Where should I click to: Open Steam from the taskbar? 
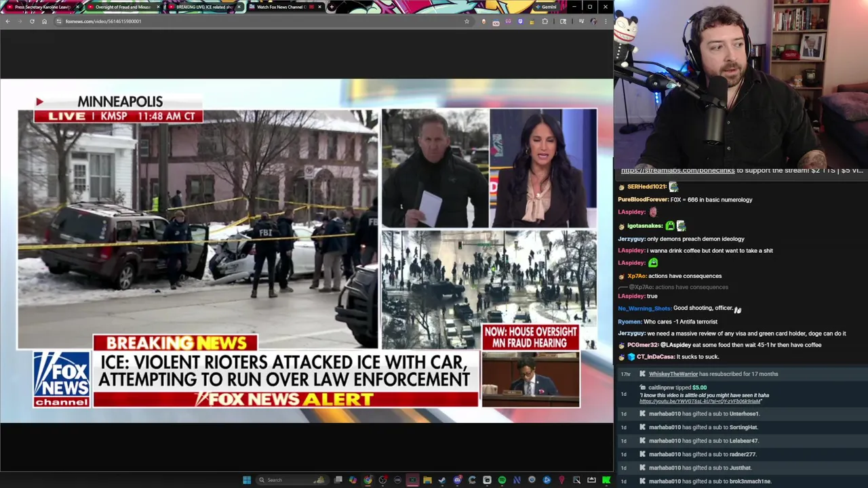(442, 480)
